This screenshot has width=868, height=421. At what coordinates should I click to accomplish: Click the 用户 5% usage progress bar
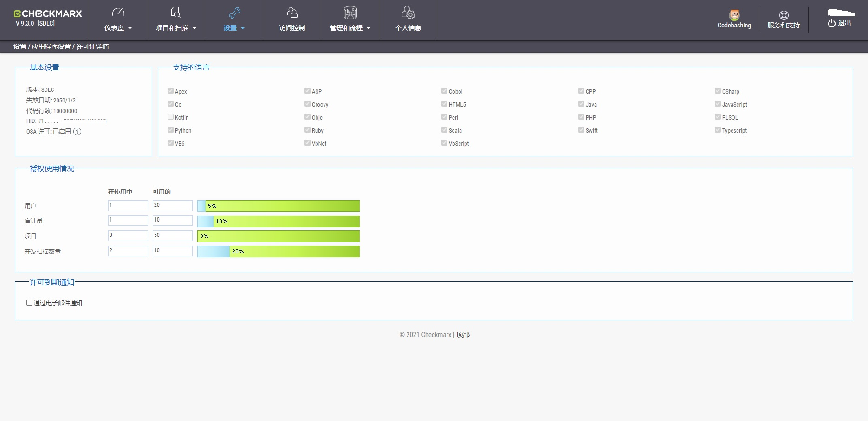click(x=278, y=206)
